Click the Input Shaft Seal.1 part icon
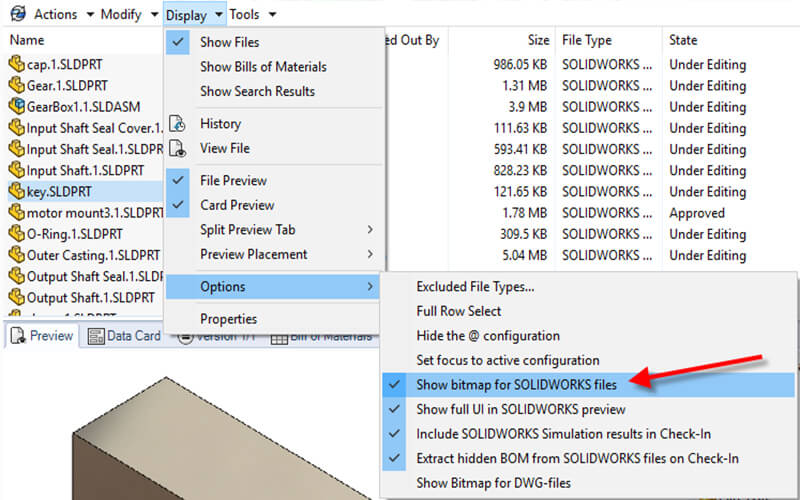 tap(16, 149)
